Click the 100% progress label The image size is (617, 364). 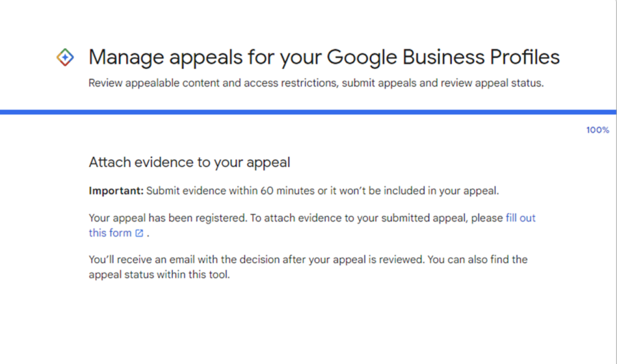[x=597, y=130]
